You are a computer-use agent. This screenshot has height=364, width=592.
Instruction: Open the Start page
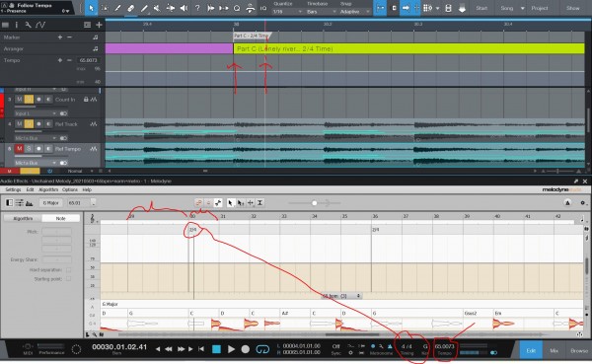click(x=481, y=8)
